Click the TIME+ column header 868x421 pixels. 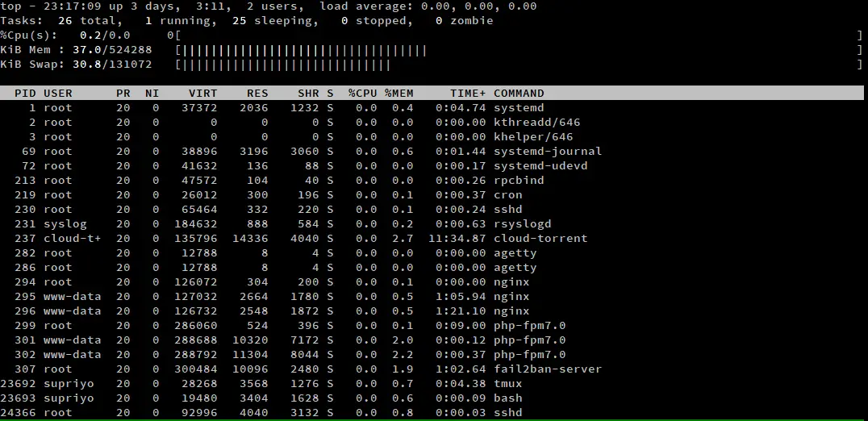(x=468, y=93)
